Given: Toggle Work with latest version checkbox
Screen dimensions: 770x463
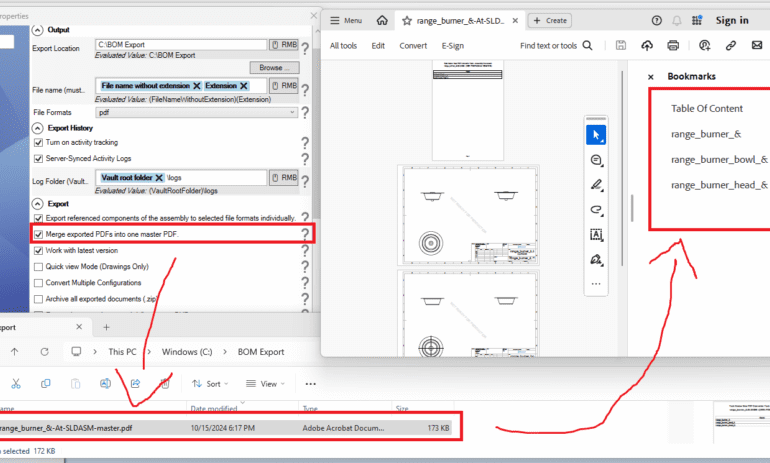Looking at the screenshot, I should [x=38, y=250].
